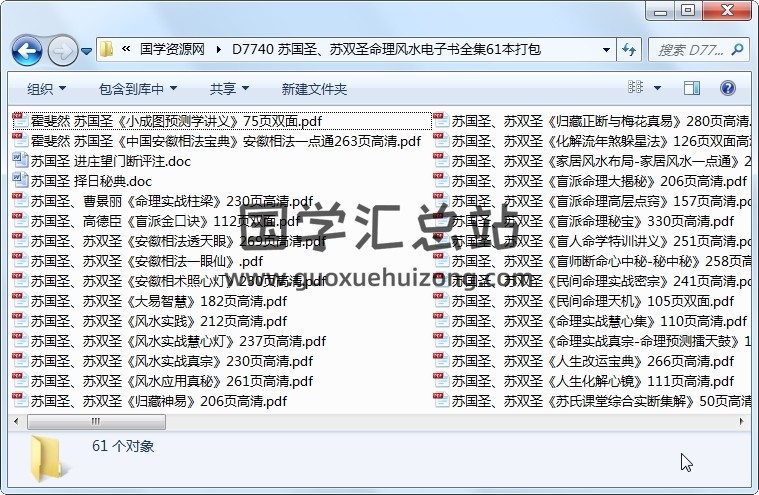Refresh the folder with the refresh button
The height and width of the screenshot is (495, 759).
(x=629, y=49)
